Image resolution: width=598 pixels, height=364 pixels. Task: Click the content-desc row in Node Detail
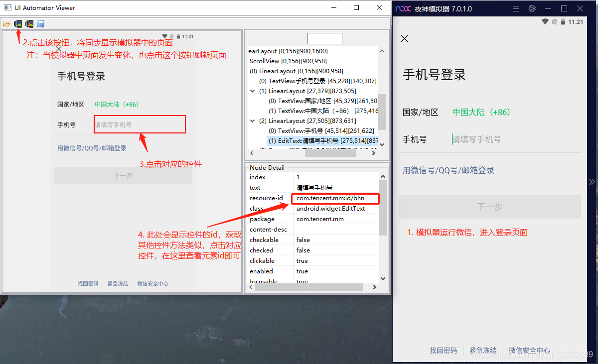[x=313, y=230]
